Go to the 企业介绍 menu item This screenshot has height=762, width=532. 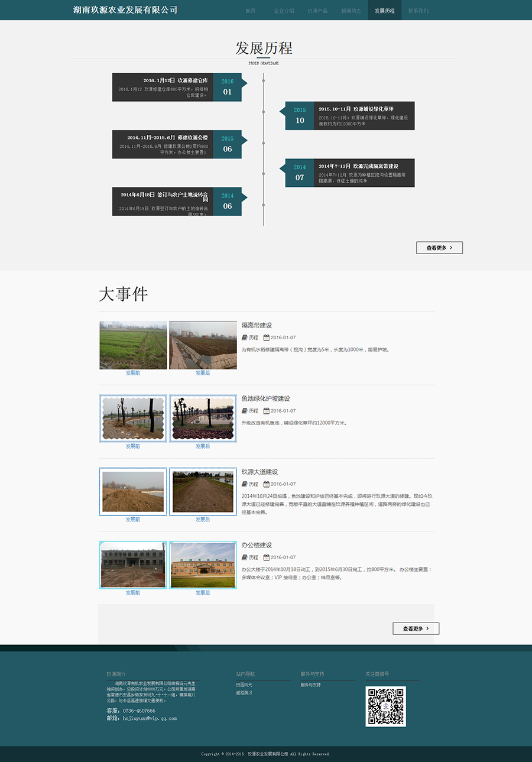click(x=284, y=11)
